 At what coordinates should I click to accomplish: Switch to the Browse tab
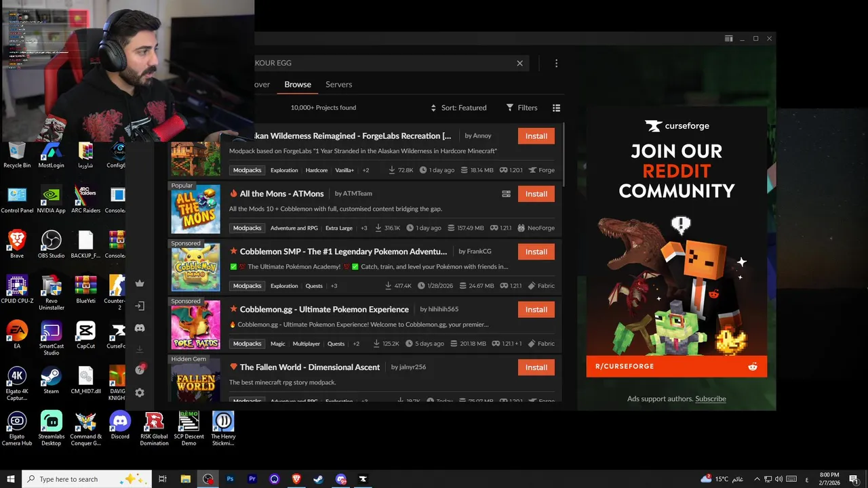click(x=298, y=85)
